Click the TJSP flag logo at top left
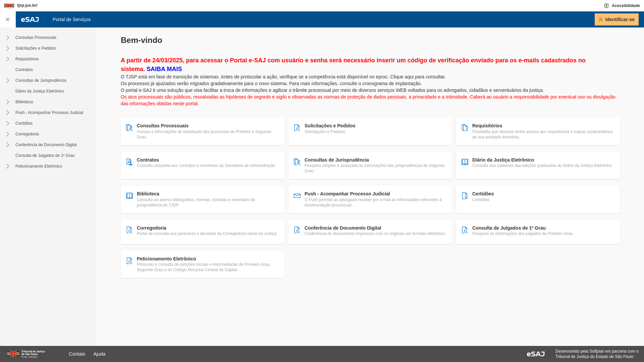This screenshot has width=644, height=362. (x=9, y=6)
